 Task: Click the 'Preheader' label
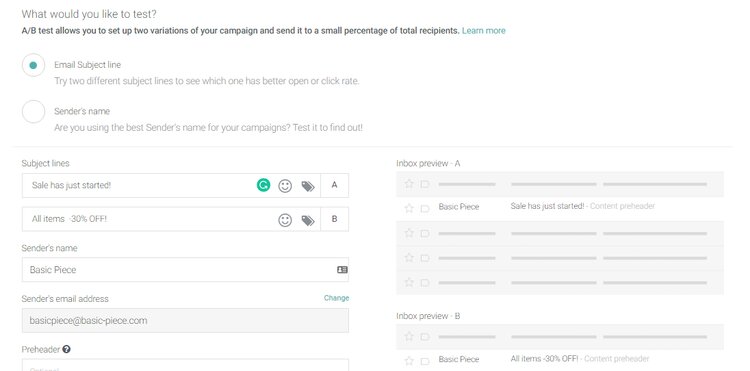coord(41,349)
